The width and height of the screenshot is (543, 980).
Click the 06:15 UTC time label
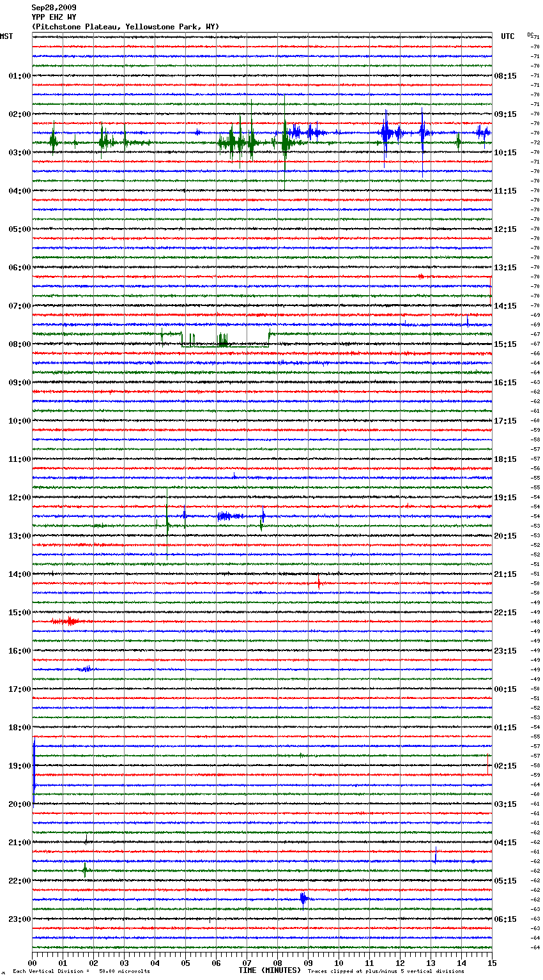505,919
